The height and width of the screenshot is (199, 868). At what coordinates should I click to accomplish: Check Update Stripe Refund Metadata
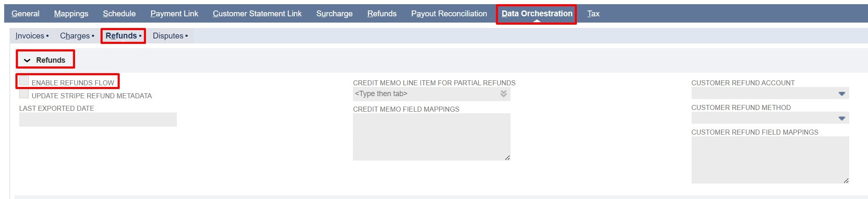click(24, 94)
